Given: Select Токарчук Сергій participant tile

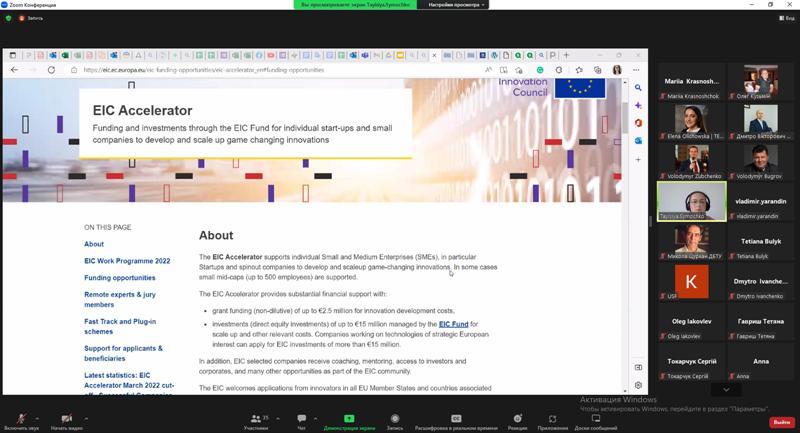Looking at the screenshot, I should (691, 362).
